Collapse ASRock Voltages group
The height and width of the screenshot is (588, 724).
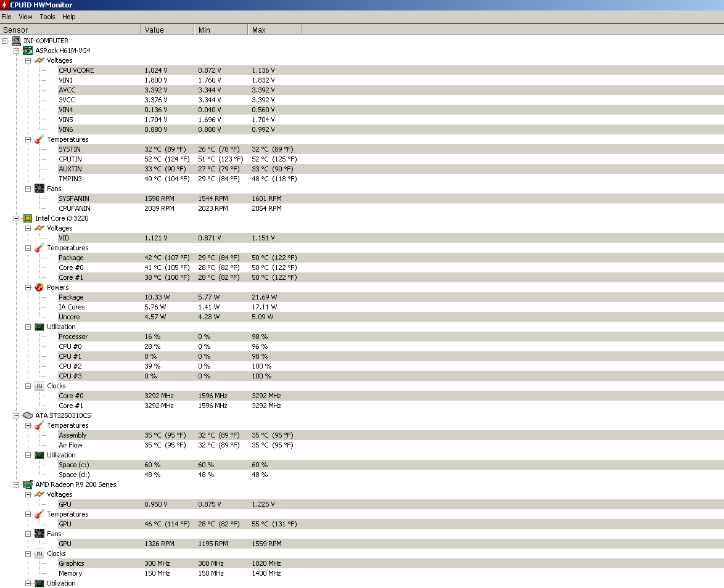(28, 60)
